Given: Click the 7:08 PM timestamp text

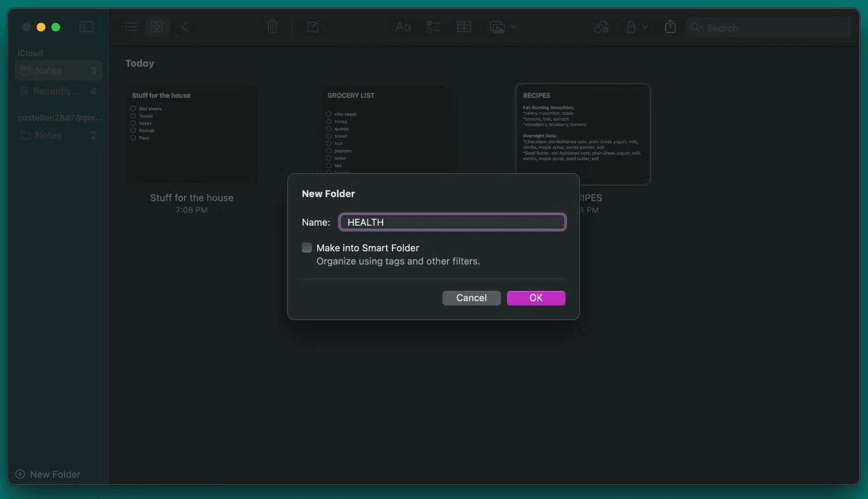Looking at the screenshot, I should click(192, 210).
